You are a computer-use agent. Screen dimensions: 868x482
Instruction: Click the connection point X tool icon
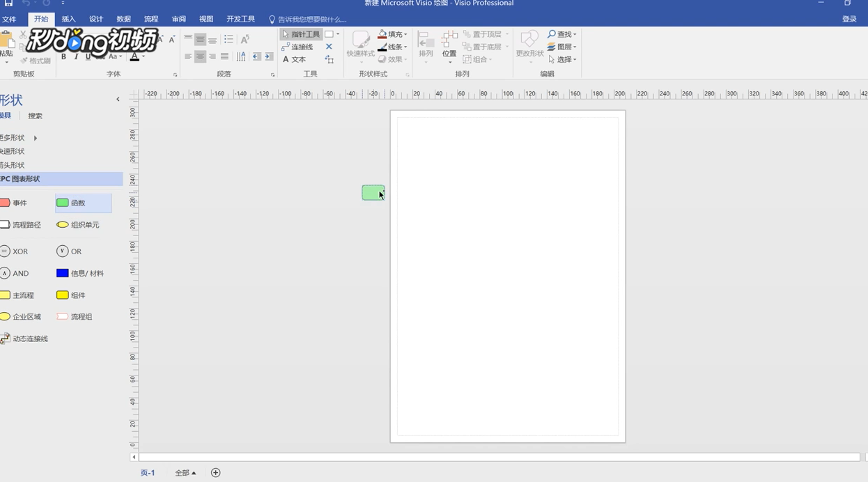pos(329,47)
